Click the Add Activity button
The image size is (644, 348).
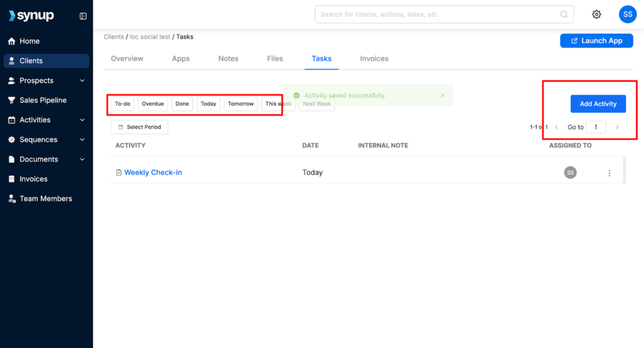(597, 104)
